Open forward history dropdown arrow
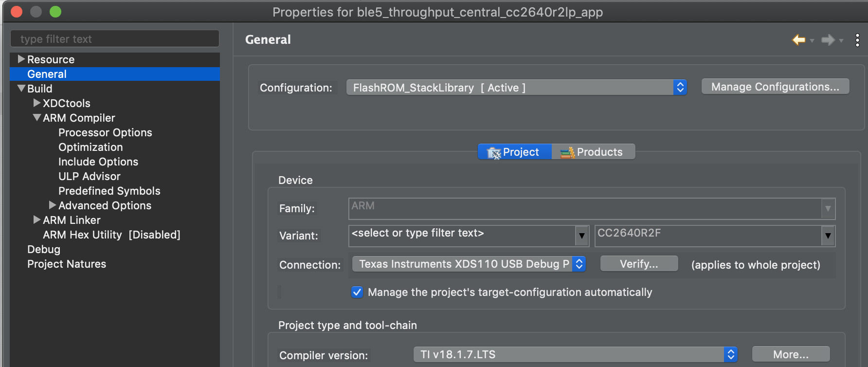The width and height of the screenshot is (868, 367). coord(841,41)
